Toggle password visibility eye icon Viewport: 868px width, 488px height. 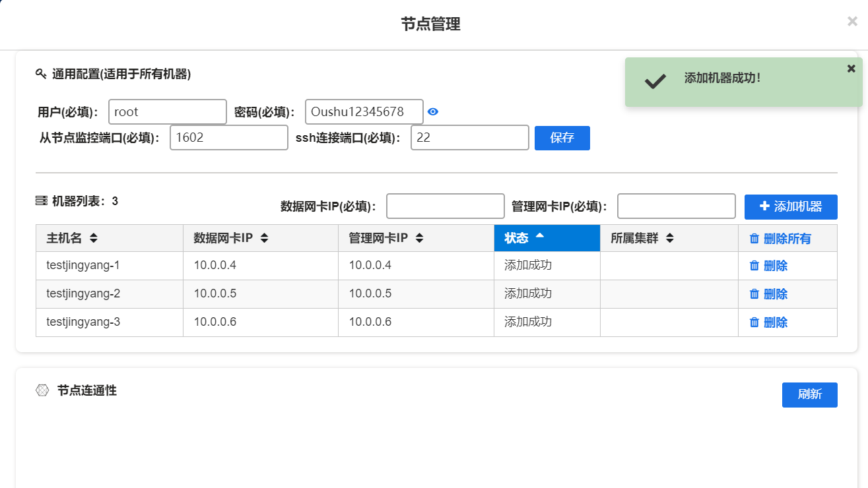(x=433, y=112)
